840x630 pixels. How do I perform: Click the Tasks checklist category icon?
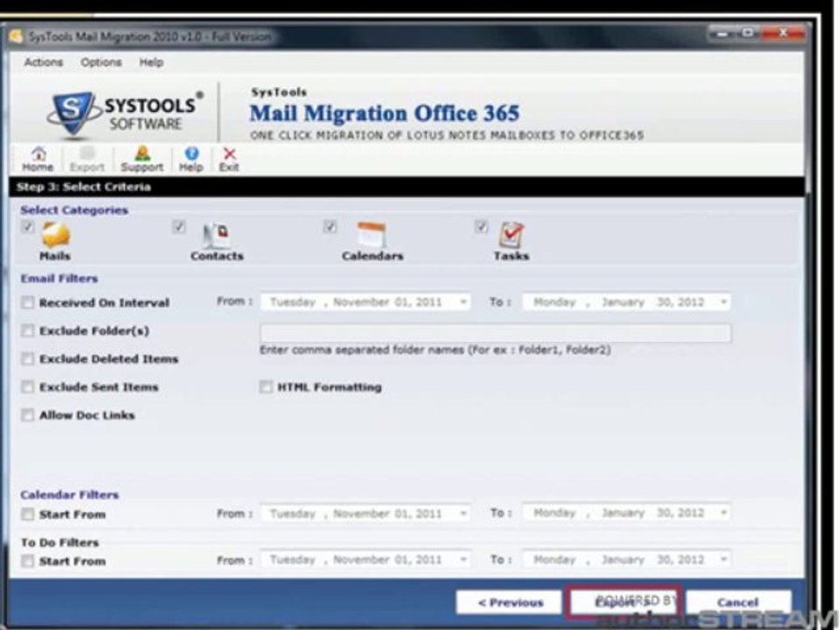[x=512, y=234]
